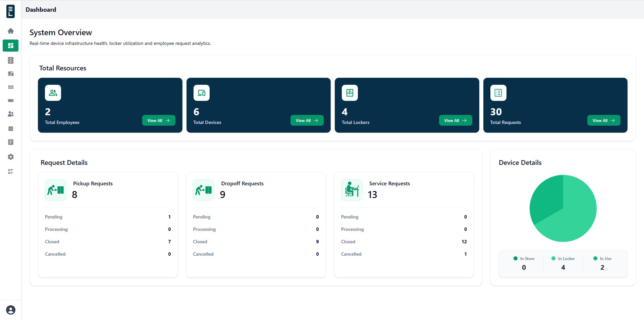Click the Service Requests Cancelled row
The image size is (644, 320).
404,254
